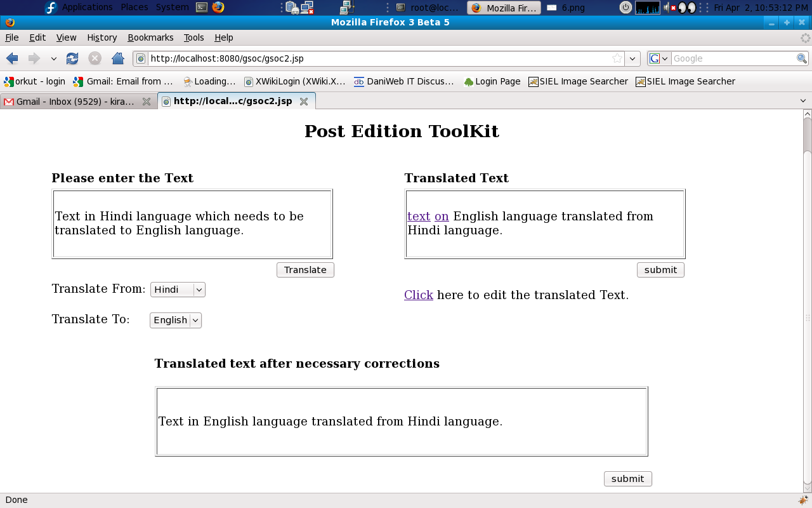The width and height of the screenshot is (812, 508).
Task: Click the Home icon in navigation toolbar
Action: point(117,58)
